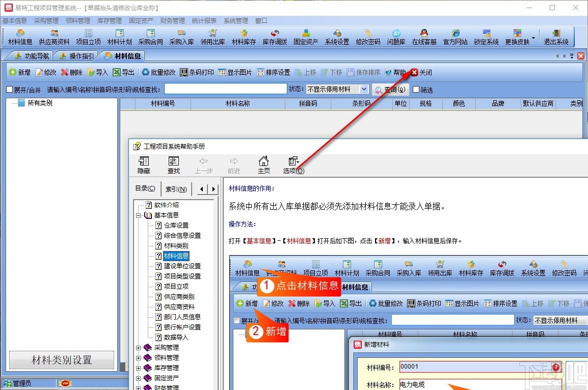
Task: Click the 条码打印 barcode print icon
Action: click(198, 72)
